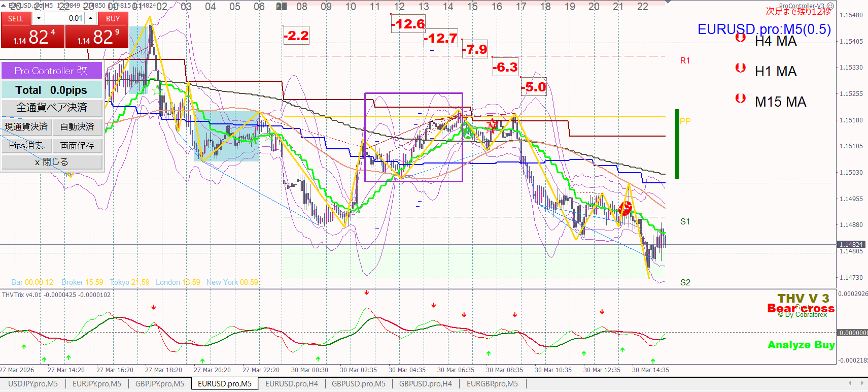Viewport: 868px width, 392px height.
Task: Click the lot volume input field
Action: coord(65,18)
